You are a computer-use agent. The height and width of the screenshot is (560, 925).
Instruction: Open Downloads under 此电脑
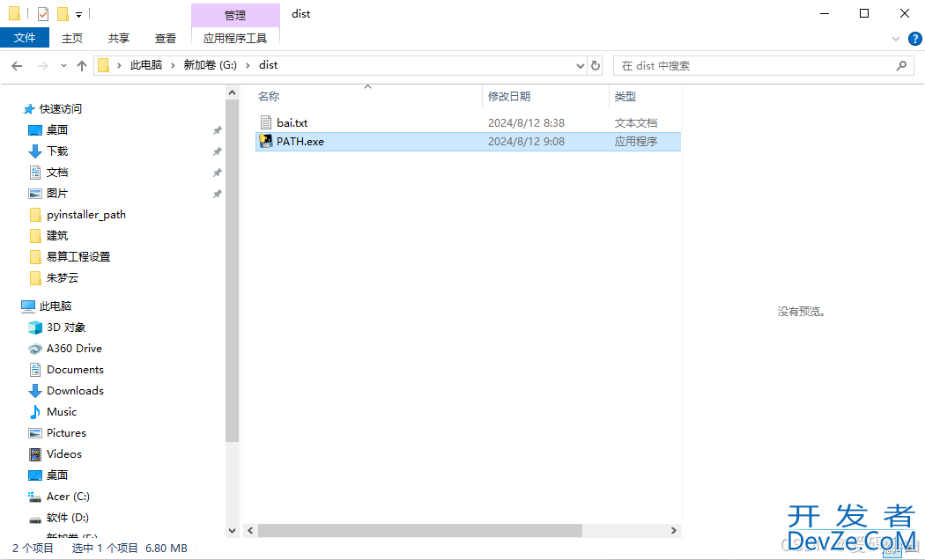pos(75,391)
